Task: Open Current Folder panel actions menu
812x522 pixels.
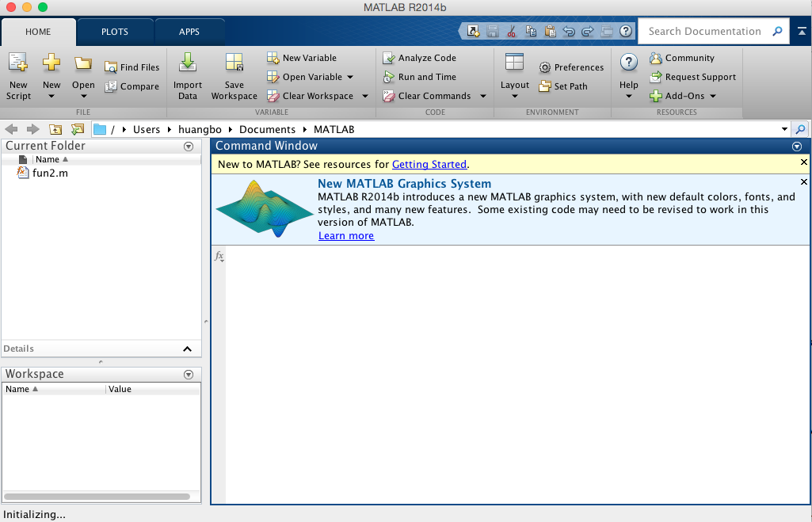Action: [189, 147]
